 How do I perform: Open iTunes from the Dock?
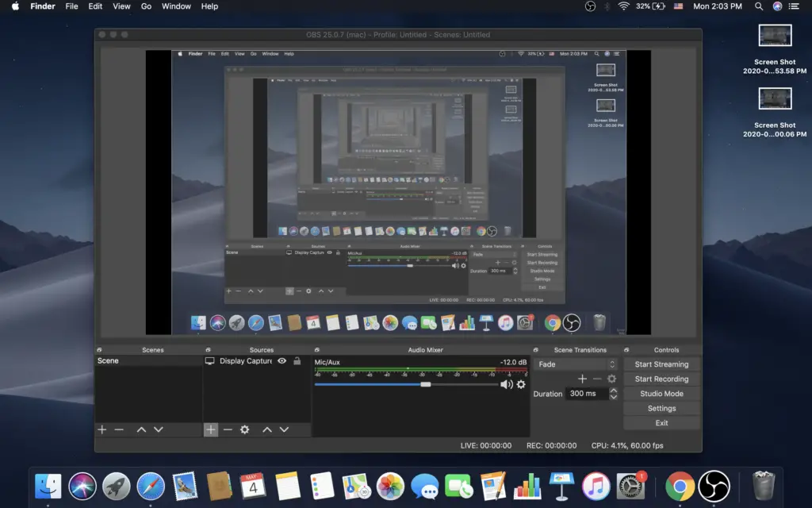(596, 487)
